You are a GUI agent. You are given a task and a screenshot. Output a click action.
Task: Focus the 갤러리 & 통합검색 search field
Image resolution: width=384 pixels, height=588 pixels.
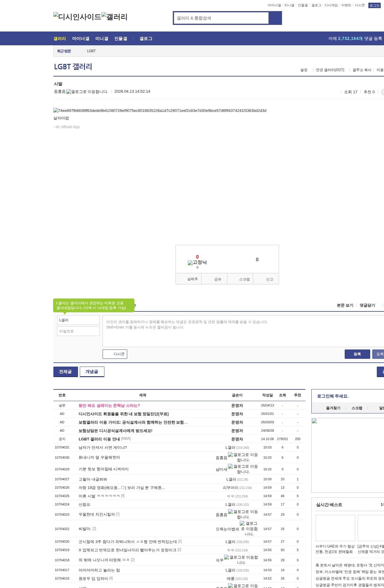[221, 18]
